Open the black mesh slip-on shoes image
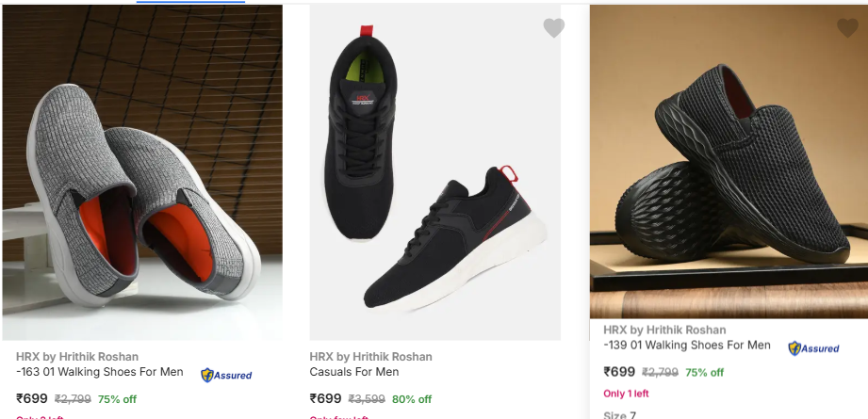The width and height of the screenshot is (868, 419). click(729, 162)
